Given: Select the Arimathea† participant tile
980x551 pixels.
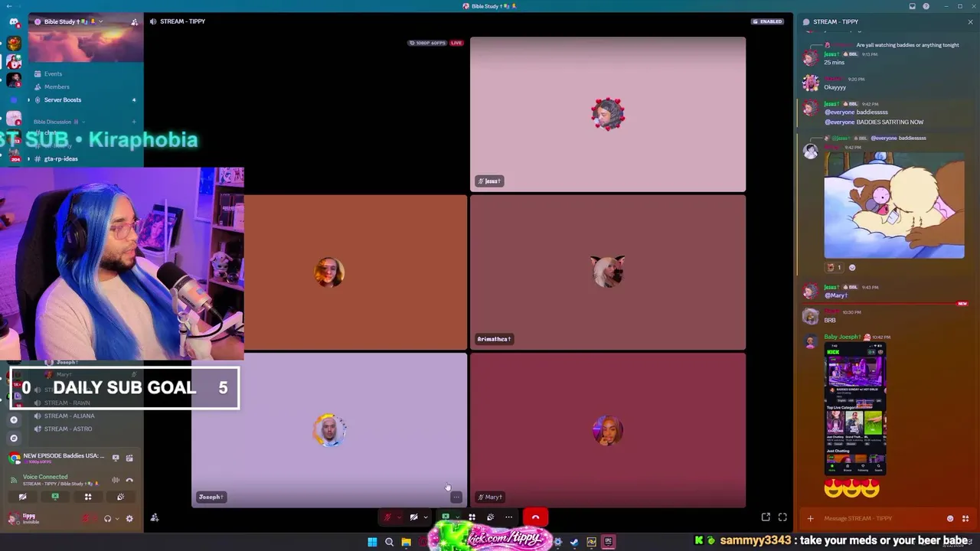Looking at the screenshot, I should pyautogui.click(x=608, y=272).
